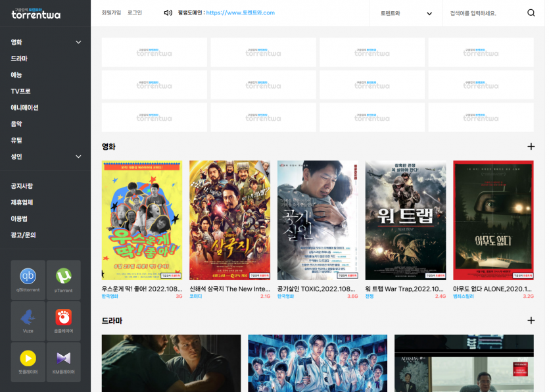Open 공지사항 in the sidebar
This screenshot has height=392, width=549.
[22, 186]
